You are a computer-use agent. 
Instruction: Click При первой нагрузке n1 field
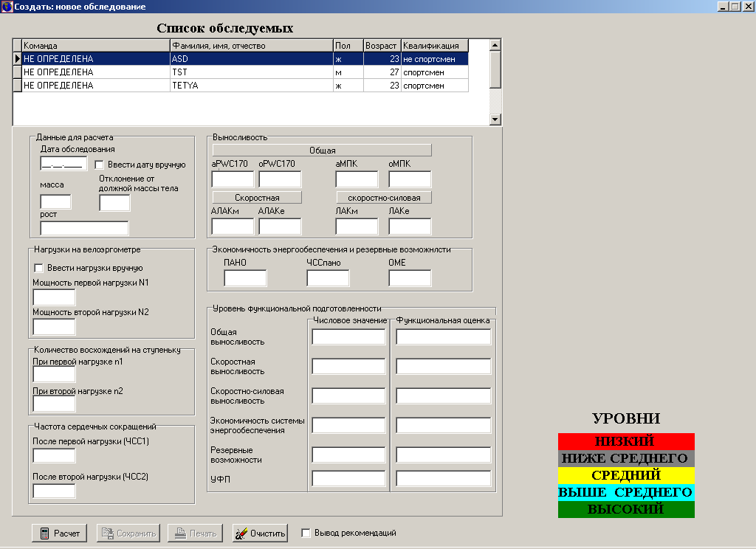[54, 374]
